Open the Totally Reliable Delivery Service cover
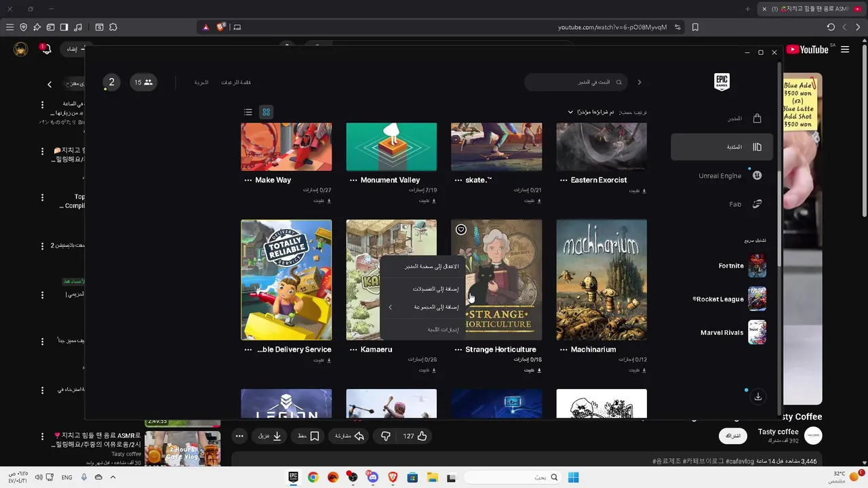The width and height of the screenshot is (868, 488). (286, 280)
